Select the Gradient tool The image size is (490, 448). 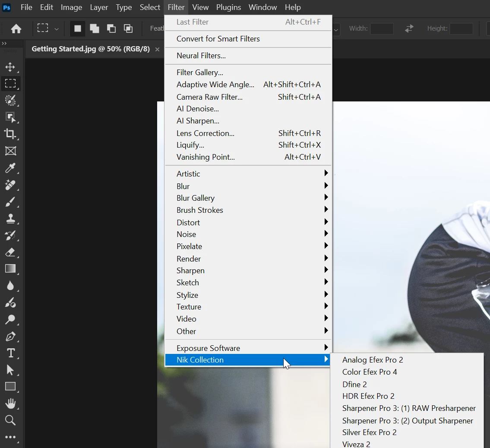coord(10,269)
